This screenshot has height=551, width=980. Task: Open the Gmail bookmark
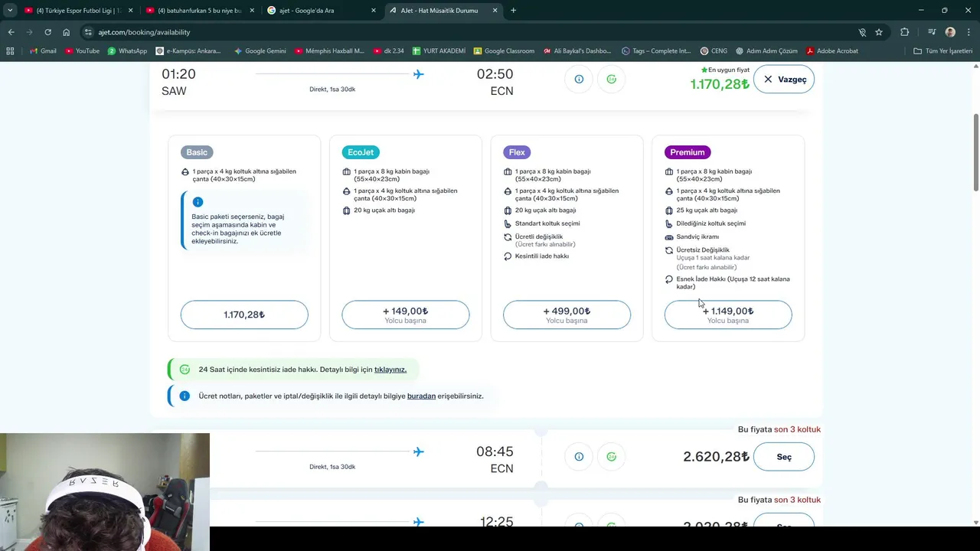42,51
